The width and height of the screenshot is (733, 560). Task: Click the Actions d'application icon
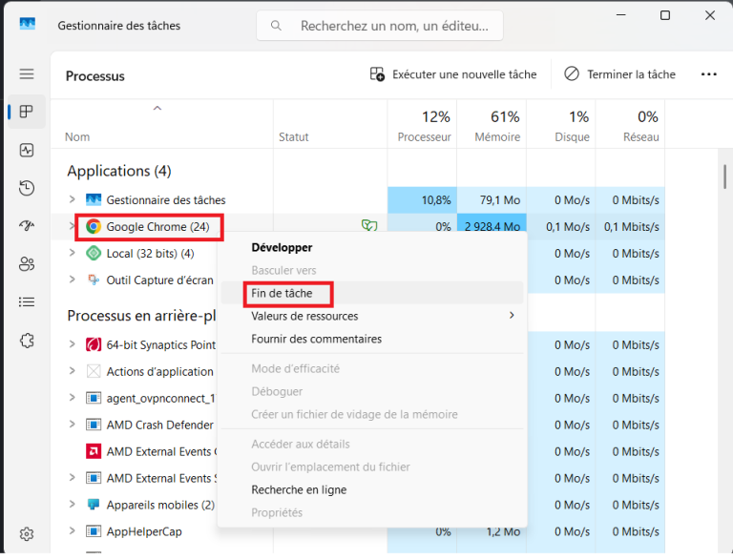point(94,372)
